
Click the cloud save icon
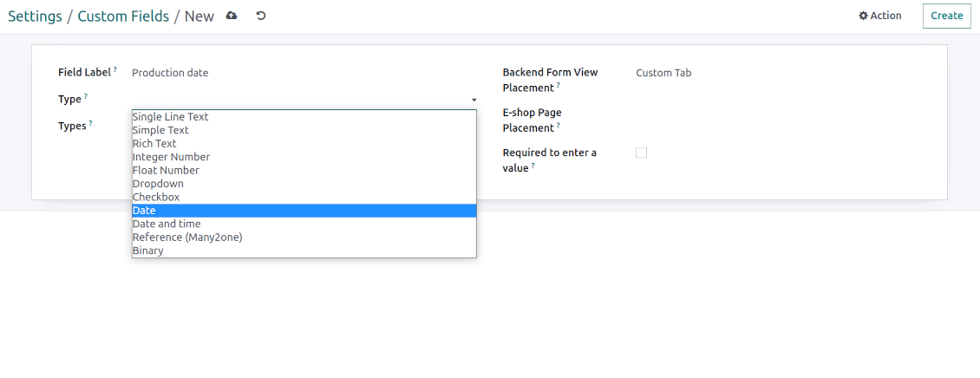coord(232,16)
